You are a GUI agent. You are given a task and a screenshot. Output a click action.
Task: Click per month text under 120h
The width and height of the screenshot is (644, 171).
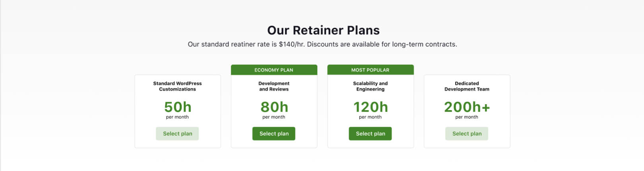coord(370,117)
